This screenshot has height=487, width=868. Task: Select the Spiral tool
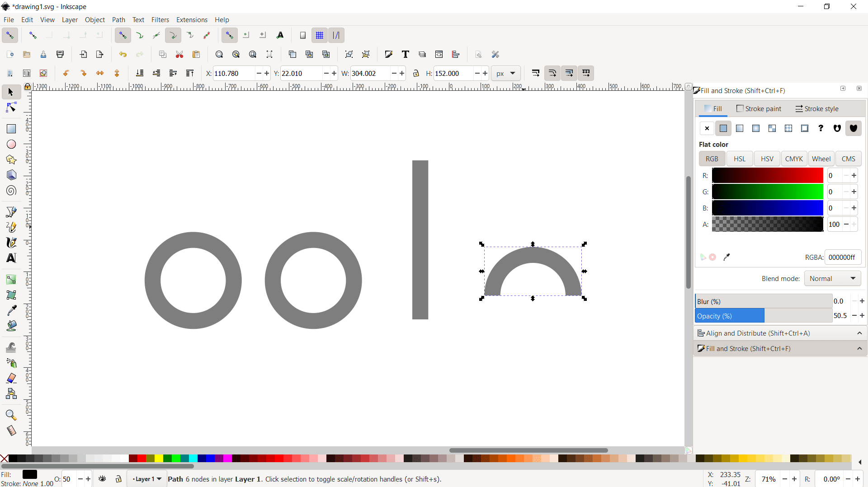click(11, 190)
